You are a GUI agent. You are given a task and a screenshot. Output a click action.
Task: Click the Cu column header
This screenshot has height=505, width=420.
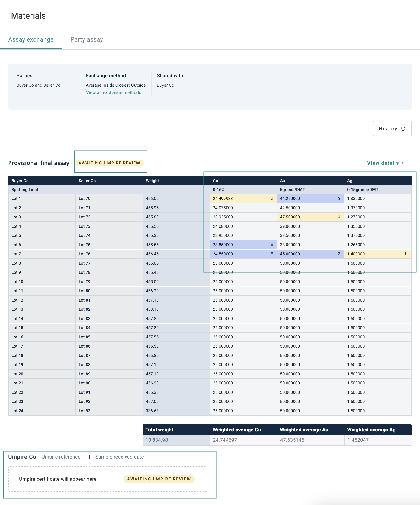[x=216, y=181]
